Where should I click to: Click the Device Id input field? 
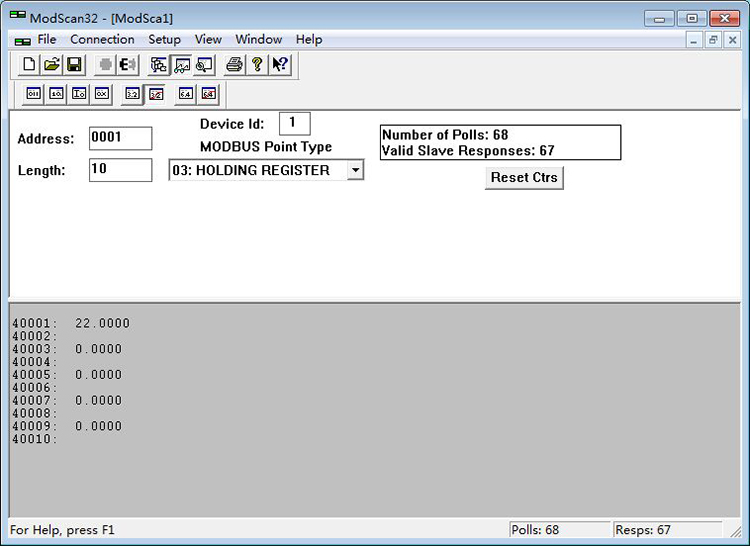[294, 123]
